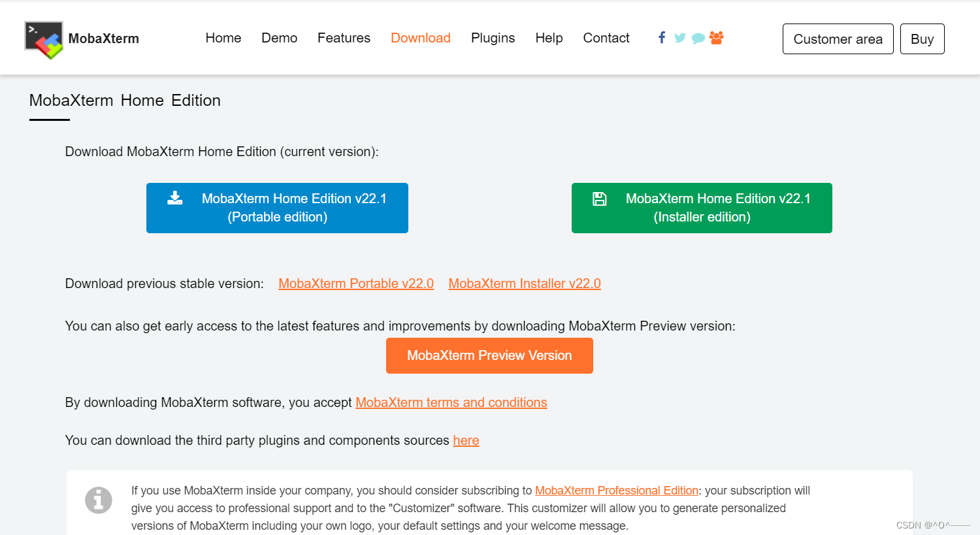Image resolution: width=980 pixels, height=535 pixels.
Task: Click 'Download previous stable version:' text
Action: tap(165, 284)
